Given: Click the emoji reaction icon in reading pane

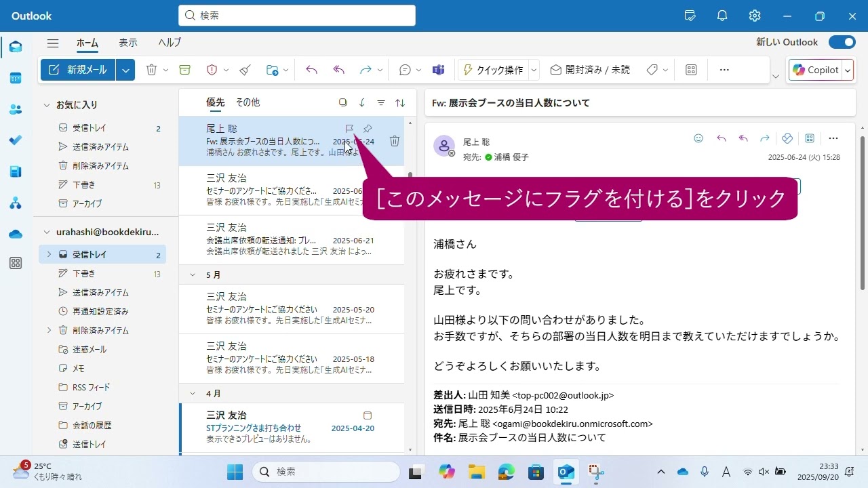Looking at the screenshot, I should (x=698, y=138).
